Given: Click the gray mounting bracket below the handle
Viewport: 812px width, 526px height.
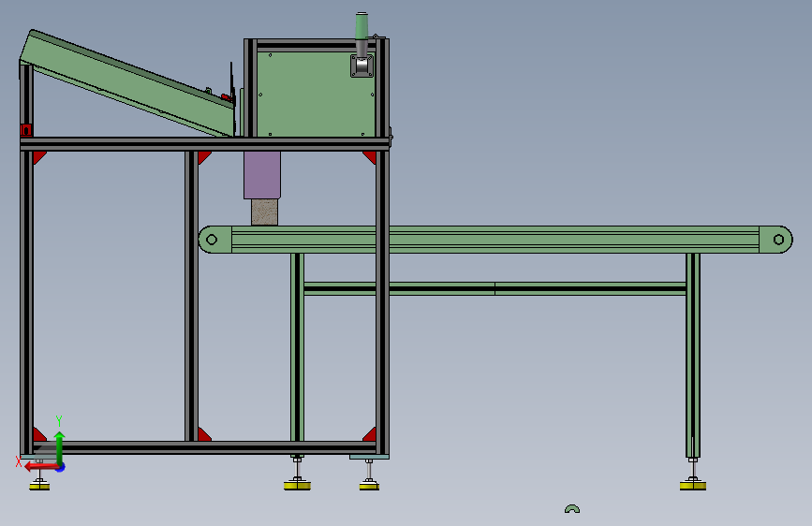Looking at the screenshot, I should (362, 66).
